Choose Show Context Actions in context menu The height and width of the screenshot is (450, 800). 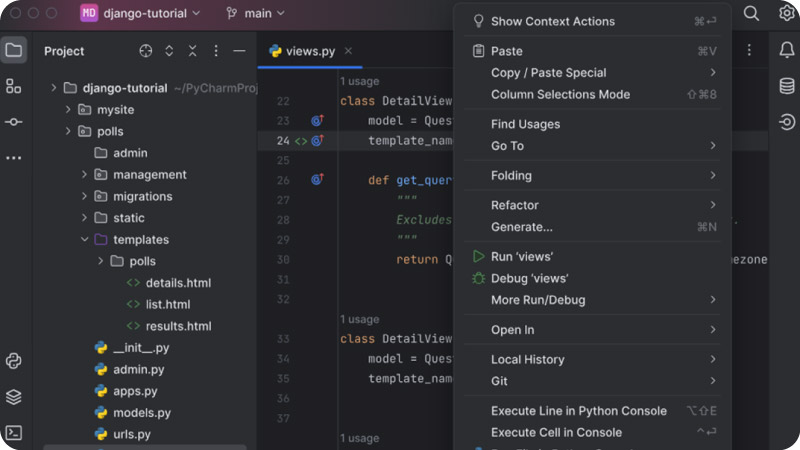click(x=592, y=21)
